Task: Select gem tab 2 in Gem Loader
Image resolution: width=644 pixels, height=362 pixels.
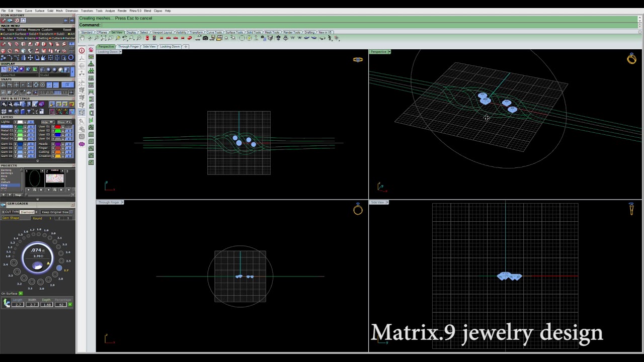Action: (x=59, y=218)
